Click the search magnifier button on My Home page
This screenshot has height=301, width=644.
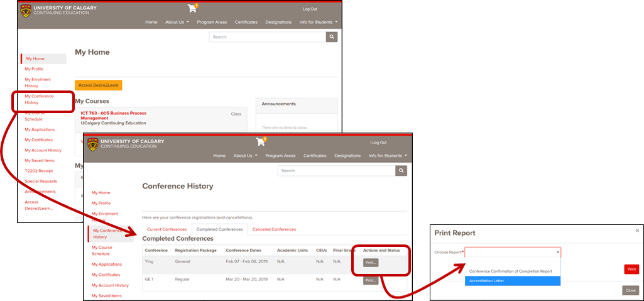[x=331, y=37]
